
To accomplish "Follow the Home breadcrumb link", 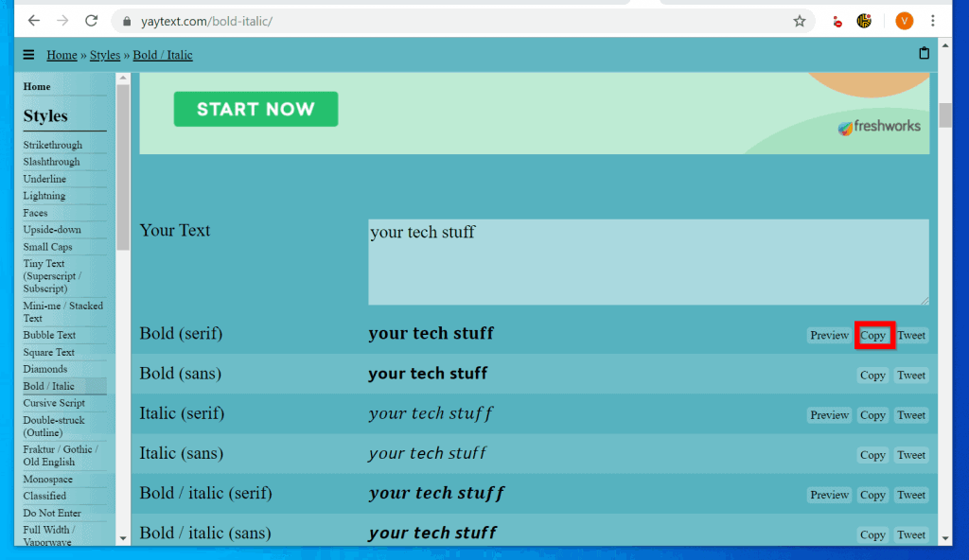I will (x=62, y=55).
